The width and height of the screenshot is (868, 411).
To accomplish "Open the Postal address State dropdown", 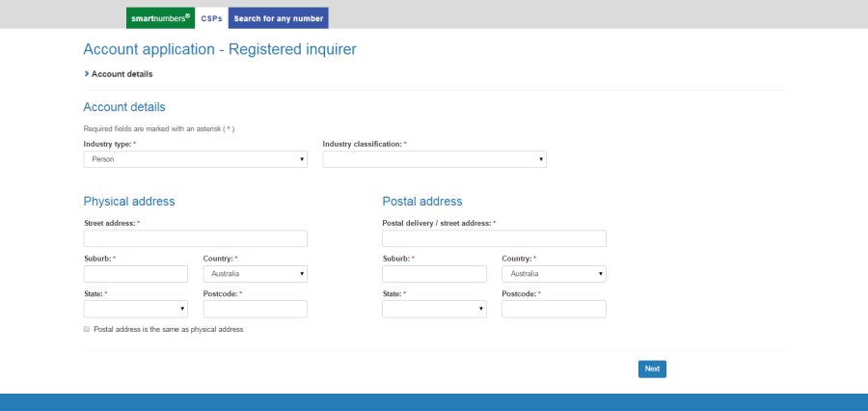I will (435, 309).
